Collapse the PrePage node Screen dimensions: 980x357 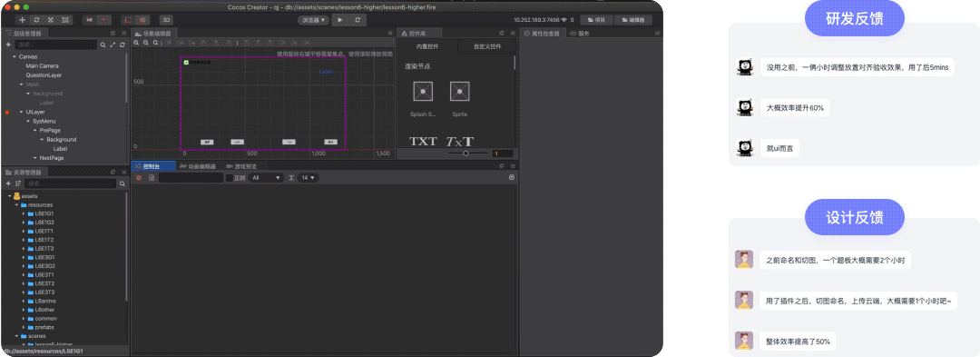[x=35, y=131]
